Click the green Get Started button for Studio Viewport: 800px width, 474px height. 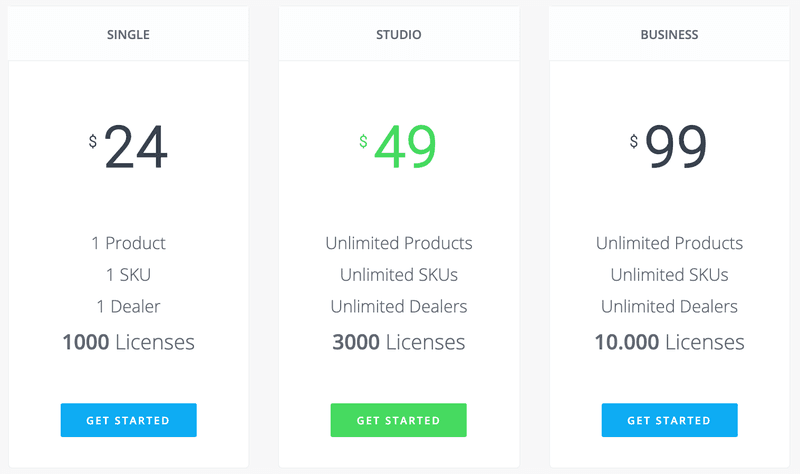click(398, 420)
